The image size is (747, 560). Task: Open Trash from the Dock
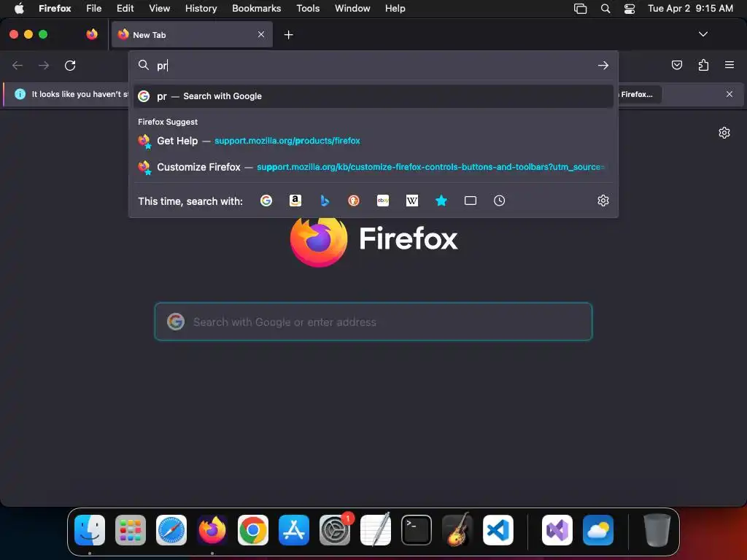[x=657, y=530]
